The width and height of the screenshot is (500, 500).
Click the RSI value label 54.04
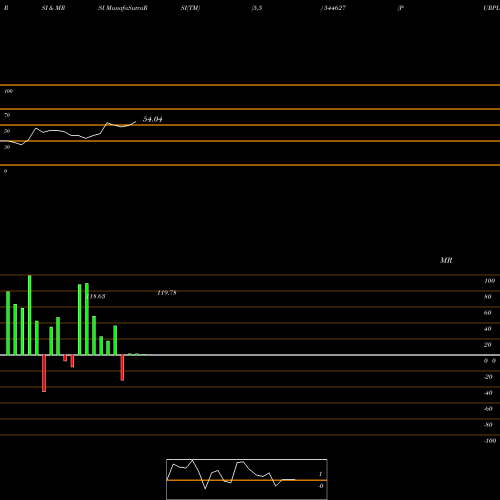[x=153, y=119]
